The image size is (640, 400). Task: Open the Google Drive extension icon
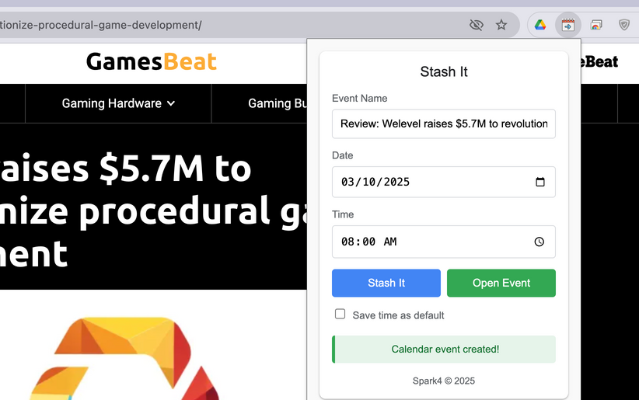(x=540, y=25)
